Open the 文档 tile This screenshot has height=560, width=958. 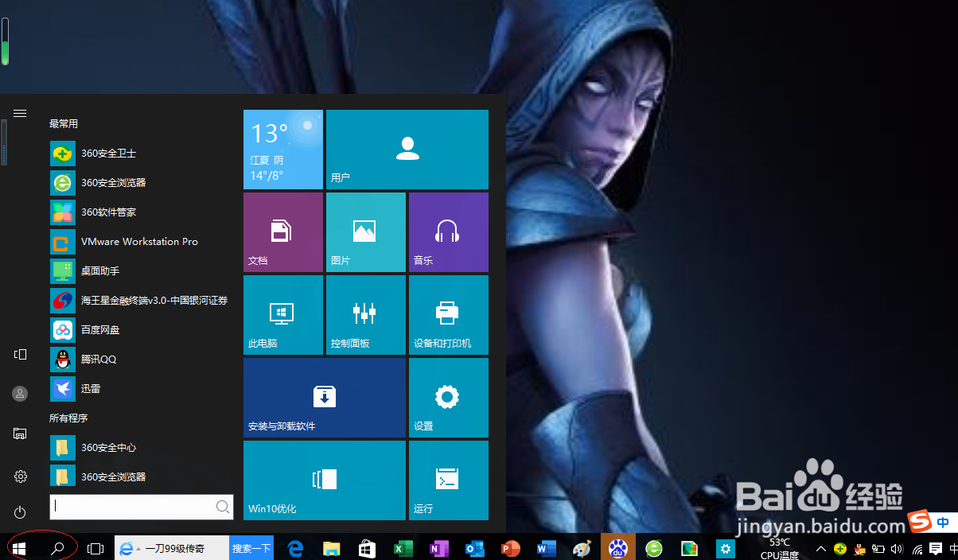[x=283, y=232]
